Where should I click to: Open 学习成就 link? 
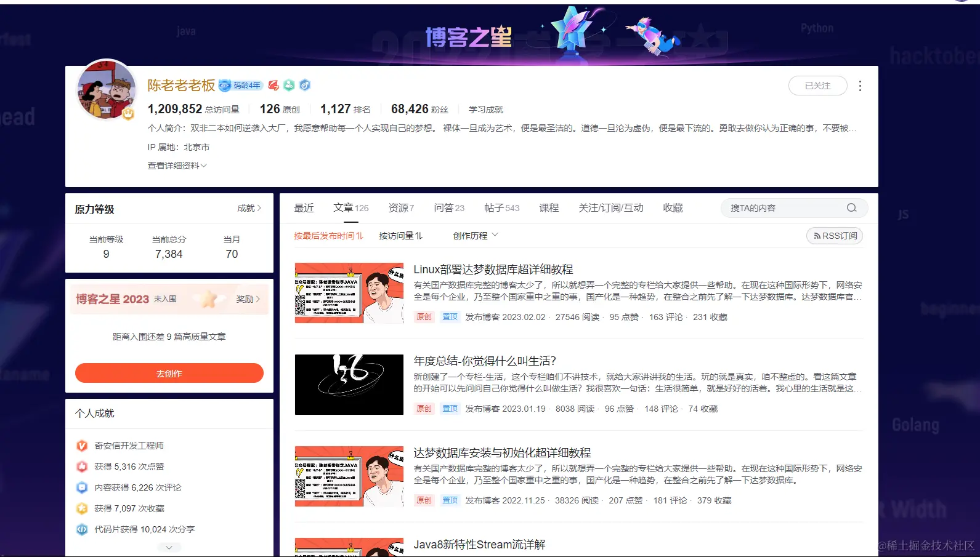coord(486,110)
